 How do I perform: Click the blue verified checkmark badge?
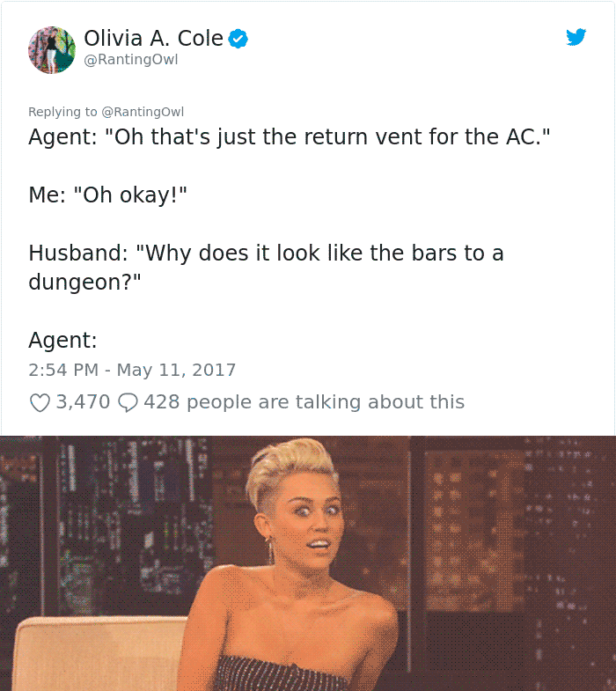point(238,39)
